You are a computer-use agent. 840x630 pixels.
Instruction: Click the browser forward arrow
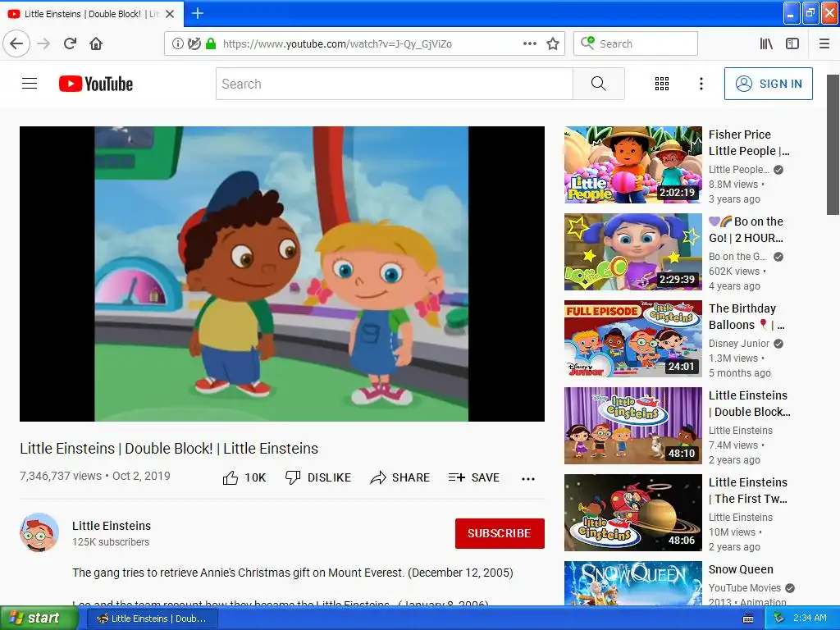pyautogui.click(x=43, y=43)
